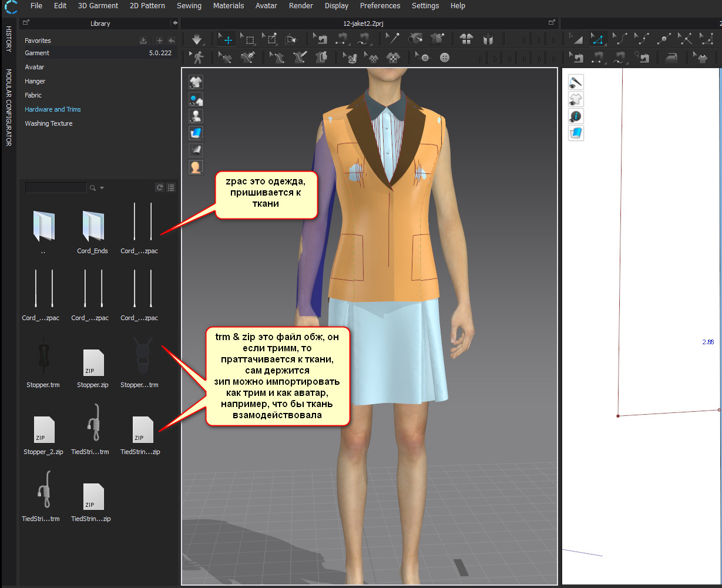Screen dimensions: 722x588
Task: Toggle pattern visibility eye-shirt icon in 2D window
Action: point(576,99)
